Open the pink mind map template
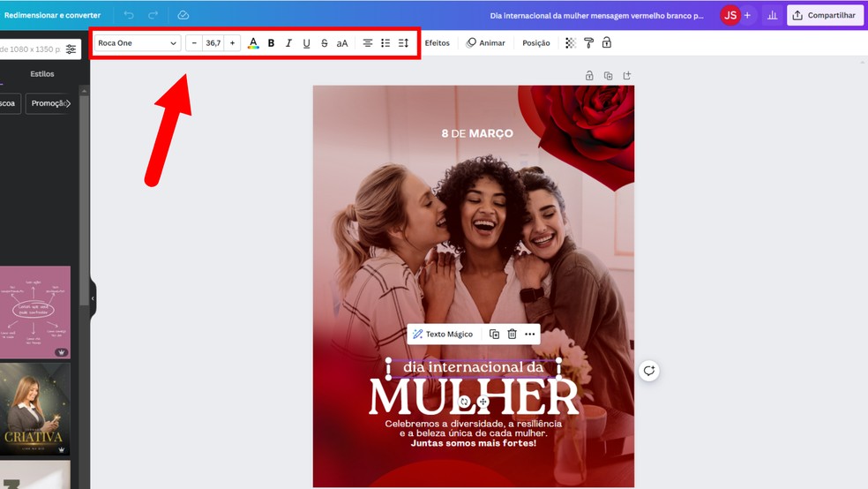This screenshot has width=868, height=489. [x=35, y=312]
